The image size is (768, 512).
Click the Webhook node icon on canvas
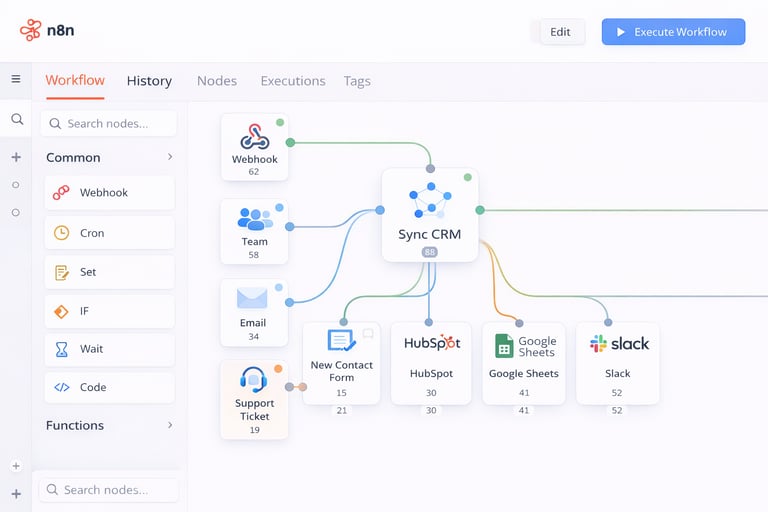[255, 137]
